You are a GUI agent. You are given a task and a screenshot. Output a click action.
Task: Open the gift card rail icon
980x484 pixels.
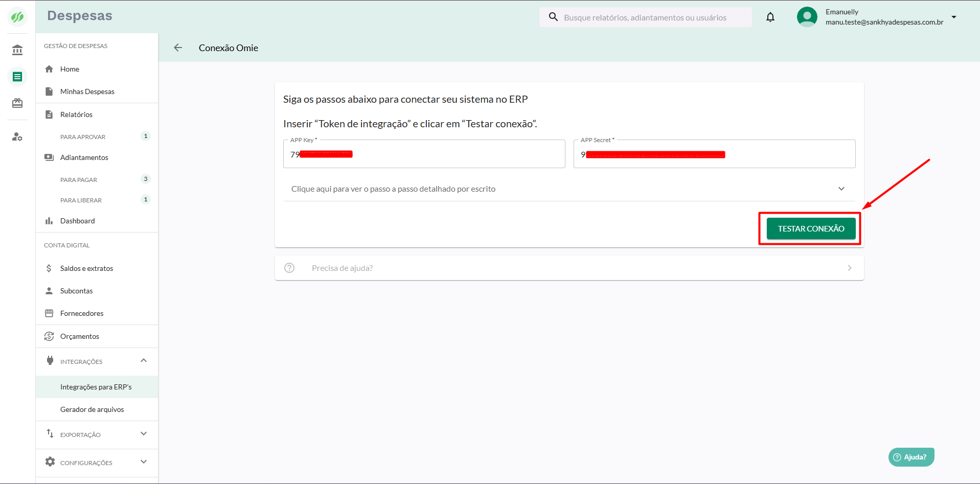click(17, 103)
